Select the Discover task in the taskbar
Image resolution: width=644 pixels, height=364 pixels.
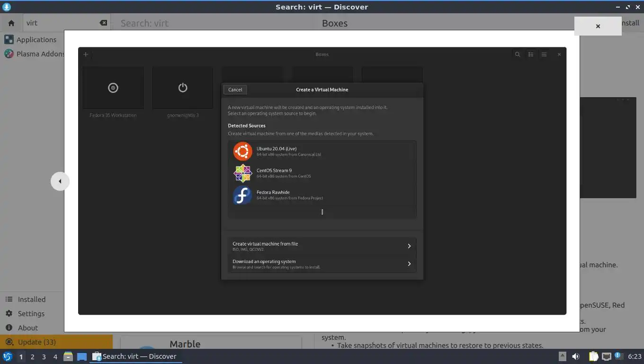(136, 356)
